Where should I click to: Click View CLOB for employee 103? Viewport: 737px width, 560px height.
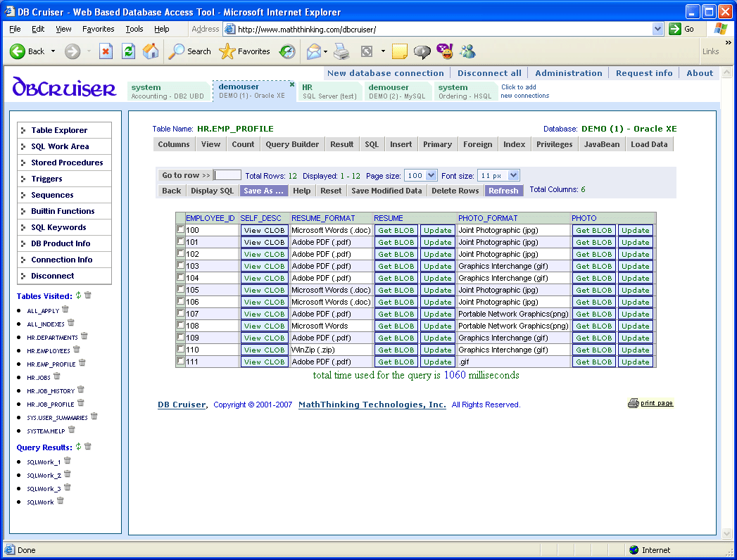(x=264, y=266)
